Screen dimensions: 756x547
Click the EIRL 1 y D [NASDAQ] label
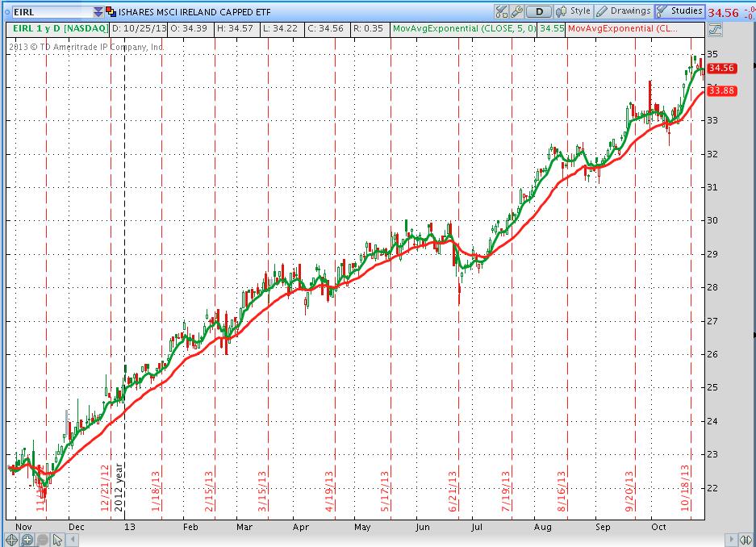tap(60, 28)
